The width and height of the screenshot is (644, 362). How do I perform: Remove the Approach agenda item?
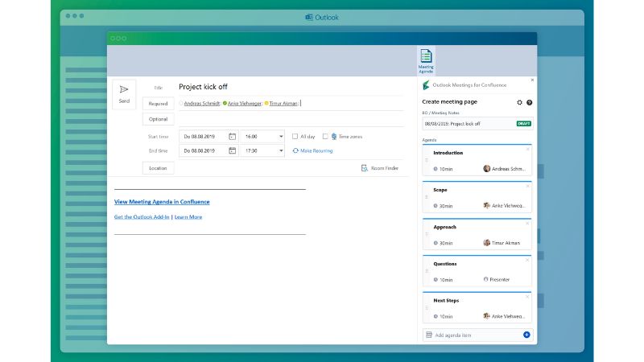tap(528, 223)
